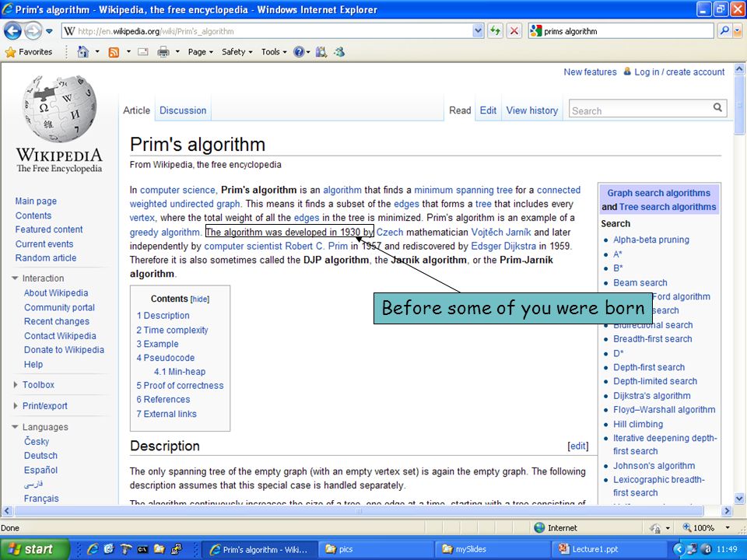Click the edit link for Description section
This screenshot has height=560, width=747.
[578, 446]
